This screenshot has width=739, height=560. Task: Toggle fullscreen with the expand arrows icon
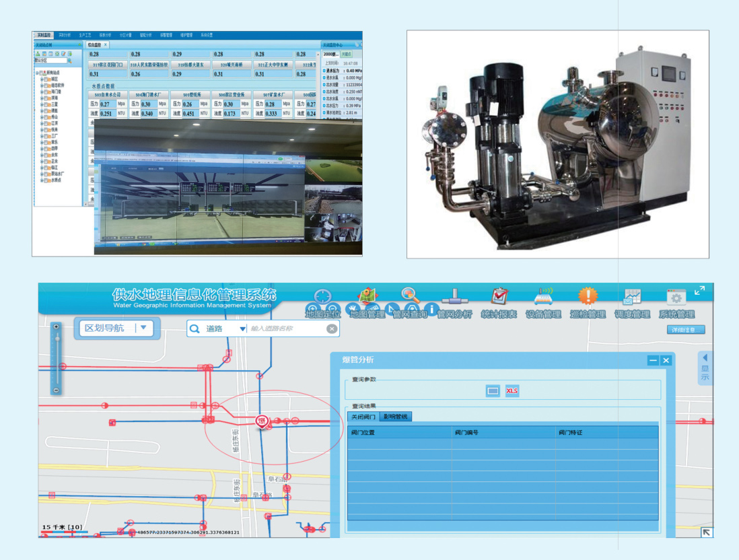pyautogui.click(x=700, y=291)
